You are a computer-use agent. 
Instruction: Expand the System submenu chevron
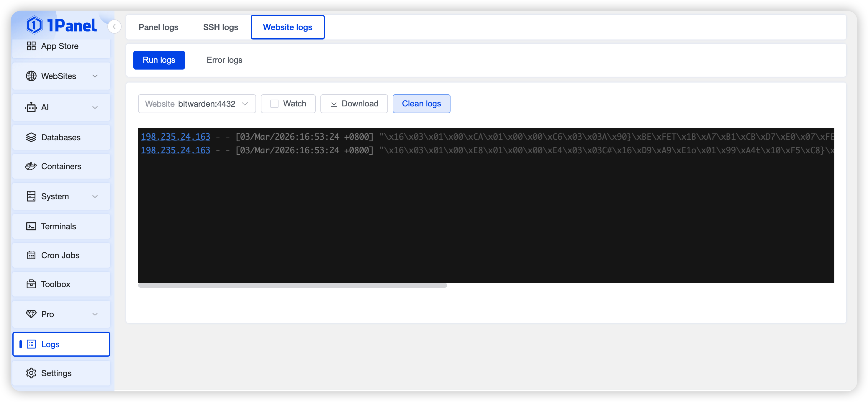pos(95,196)
